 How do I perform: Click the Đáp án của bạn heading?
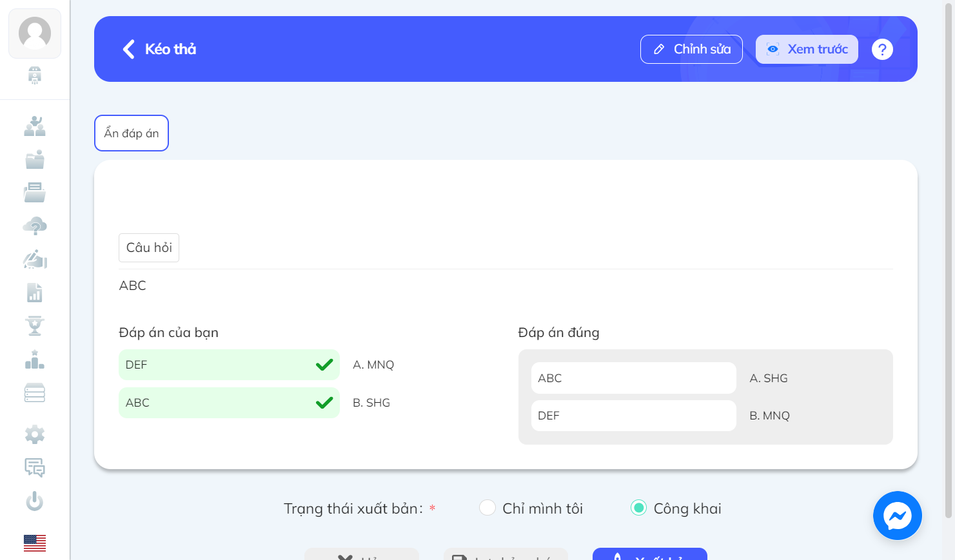pos(169,333)
